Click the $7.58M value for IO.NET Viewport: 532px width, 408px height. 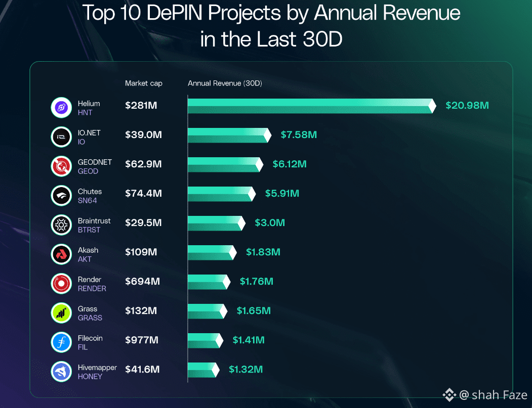299,135
